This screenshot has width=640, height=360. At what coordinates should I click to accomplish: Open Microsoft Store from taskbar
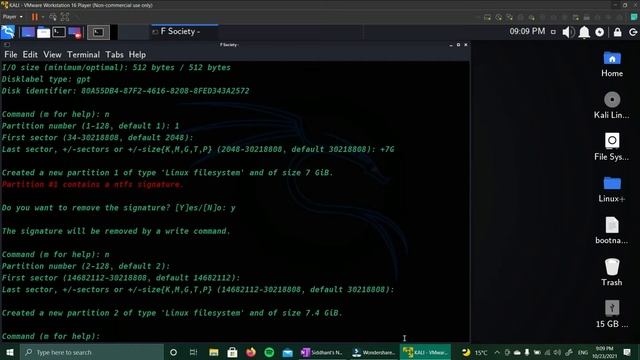pyautogui.click(x=232, y=352)
